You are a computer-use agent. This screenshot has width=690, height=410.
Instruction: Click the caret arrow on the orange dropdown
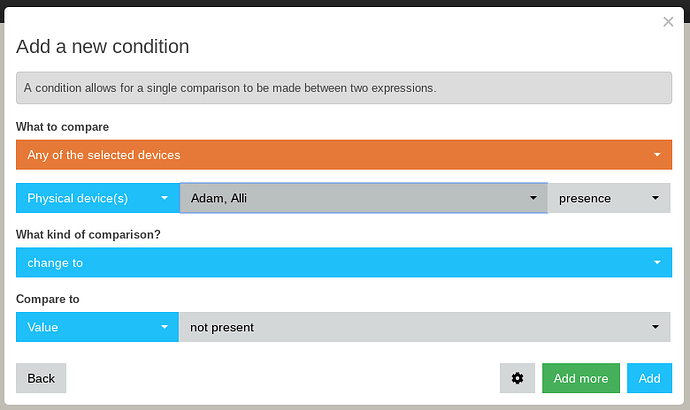pyautogui.click(x=657, y=155)
